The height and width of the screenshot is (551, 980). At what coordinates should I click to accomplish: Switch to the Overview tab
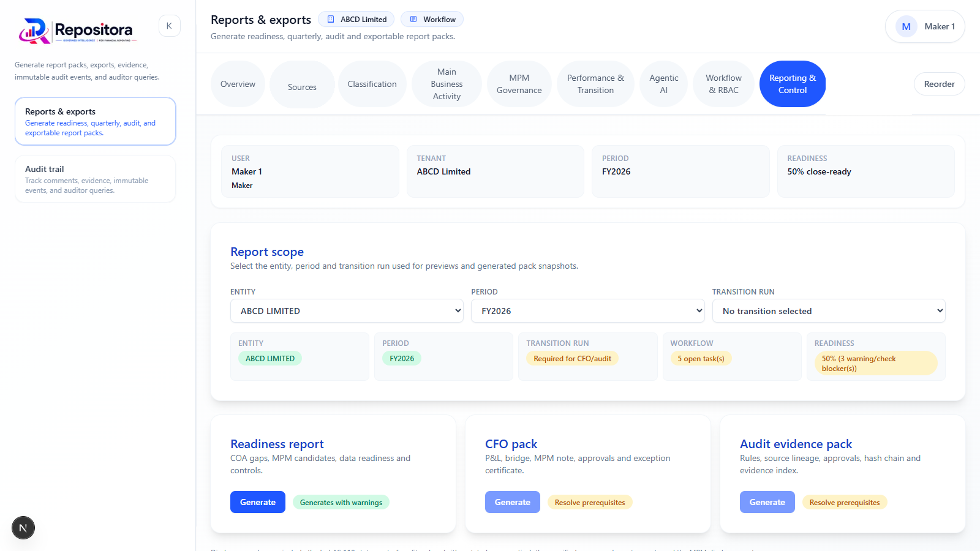tap(238, 84)
